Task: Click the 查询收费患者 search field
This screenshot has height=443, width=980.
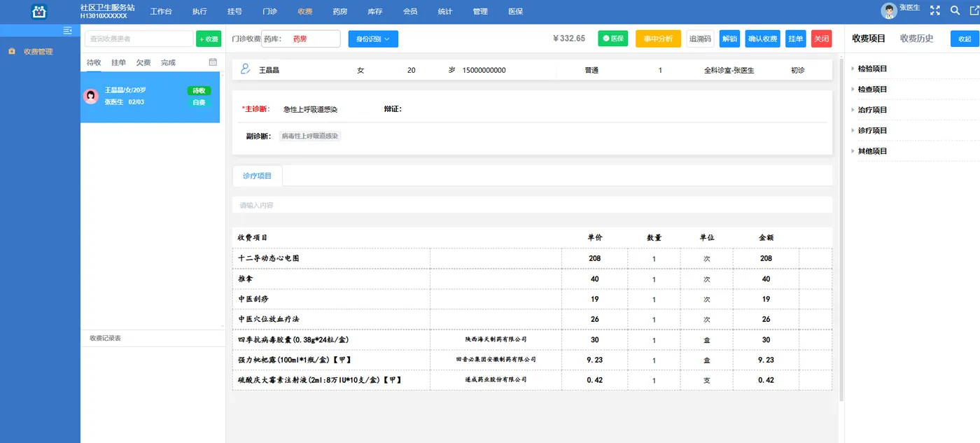Action: [x=139, y=38]
